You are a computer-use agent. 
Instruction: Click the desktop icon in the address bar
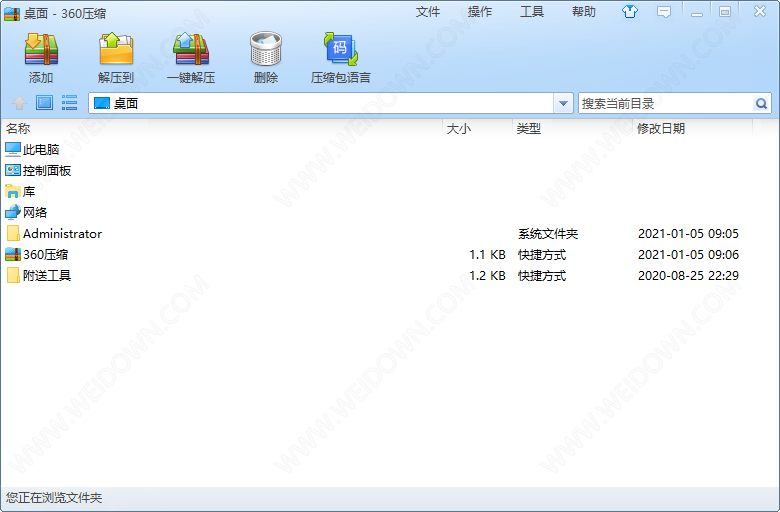point(101,103)
